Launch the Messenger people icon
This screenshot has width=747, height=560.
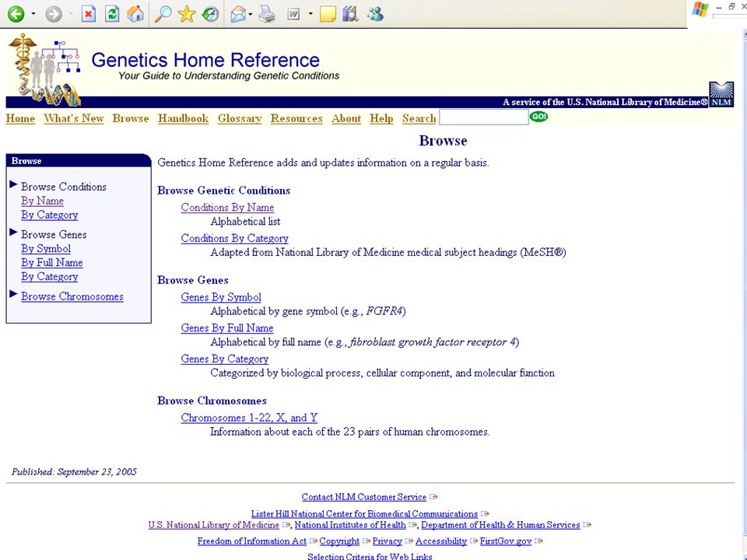click(375, 14)
